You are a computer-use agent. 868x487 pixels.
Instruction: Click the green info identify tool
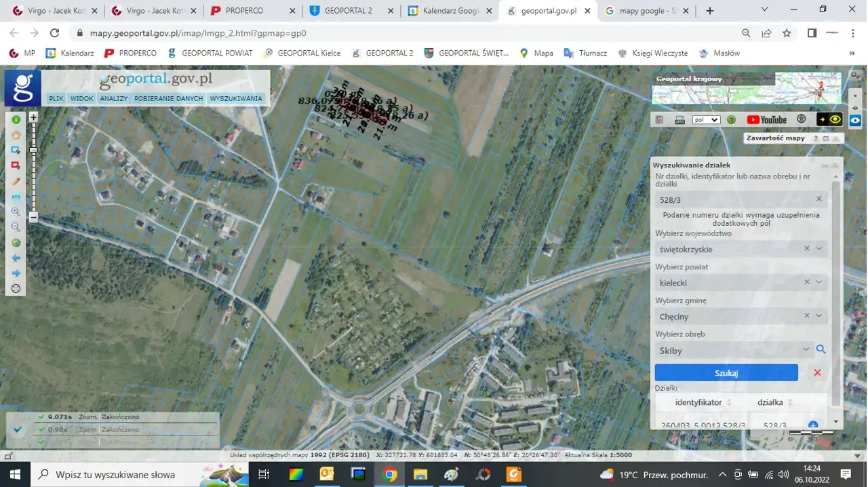[x=16, y=120]
